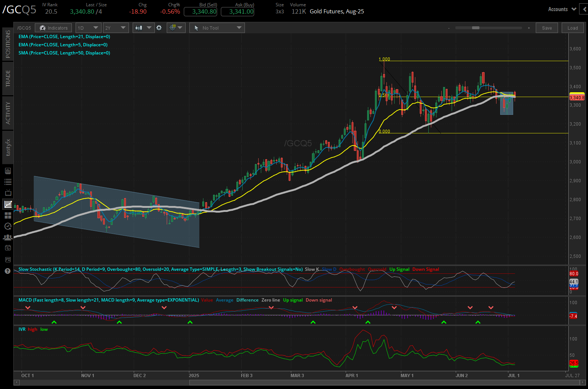This screenshot has height=389, width=588.
Task: Click the chart zoom slider handle
Action: (475, 28)
